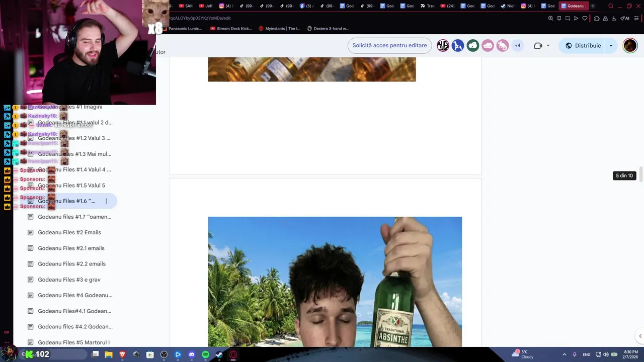The width and height of the screenshot is (644, 362).
Task: Open Stream Deck Kick bookmark
Action: (231, 29)
